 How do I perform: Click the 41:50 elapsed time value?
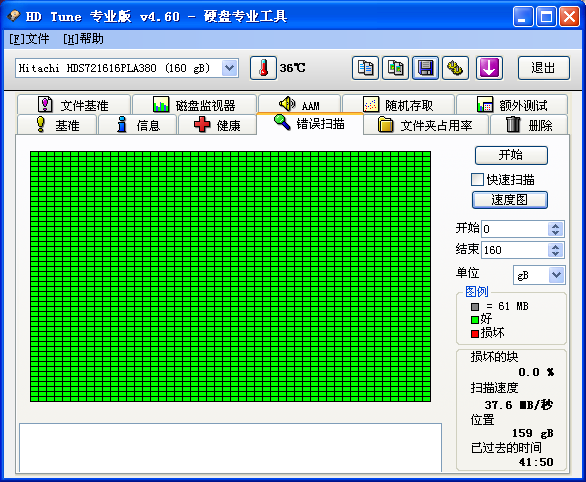click(x=536, y=462)
